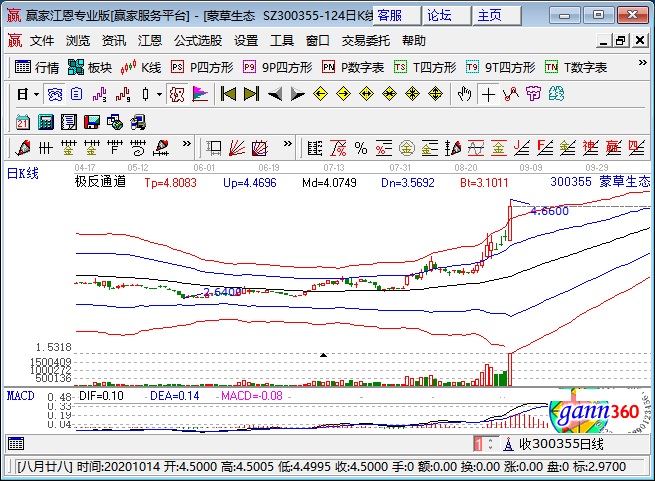Click the yellow diamond left-arrow icon
This screenshot has height=481, width=655.
coord(320,94)
